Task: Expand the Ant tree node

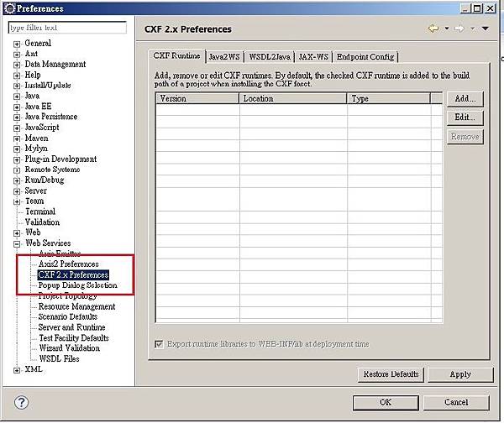Action: (x=17, y=55)
